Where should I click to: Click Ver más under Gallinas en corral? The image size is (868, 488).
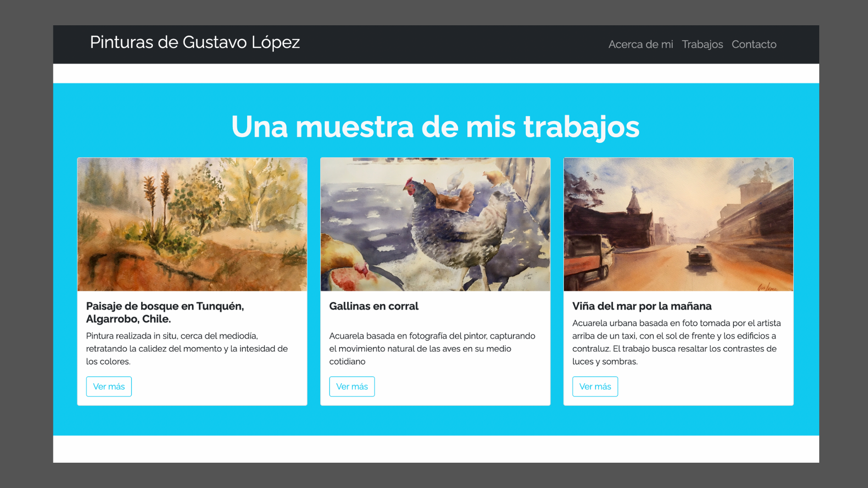pyautogui.click(x=352, y=386)
